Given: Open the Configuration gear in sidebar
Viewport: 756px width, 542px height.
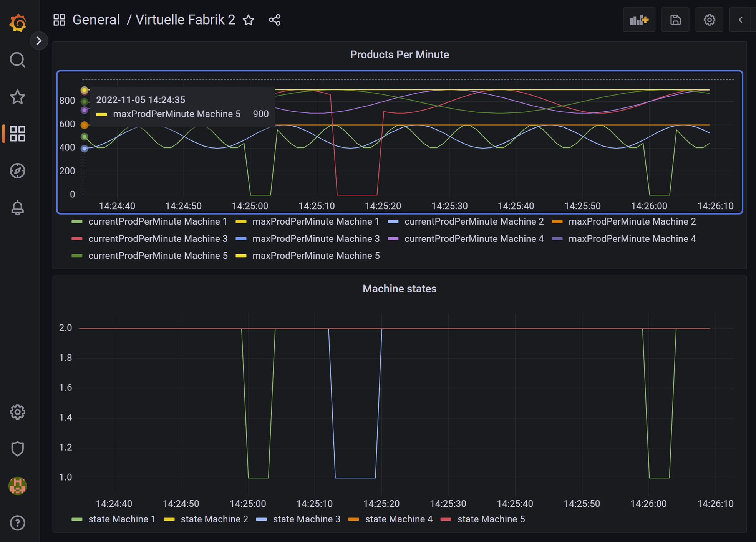Looking at the screenshot, I should (x=18, y=412).
